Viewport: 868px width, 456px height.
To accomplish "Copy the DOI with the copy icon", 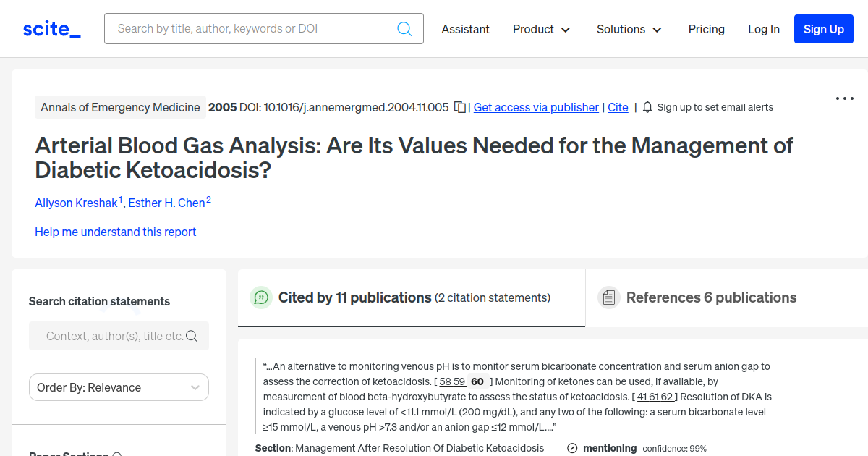I will coord(459,107).
